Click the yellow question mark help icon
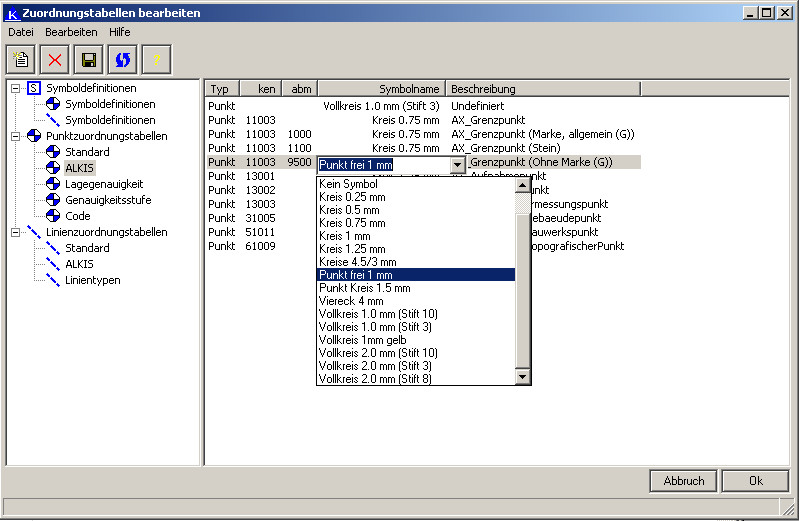This screenshot has width=799, height=521. tap(157, 60)
